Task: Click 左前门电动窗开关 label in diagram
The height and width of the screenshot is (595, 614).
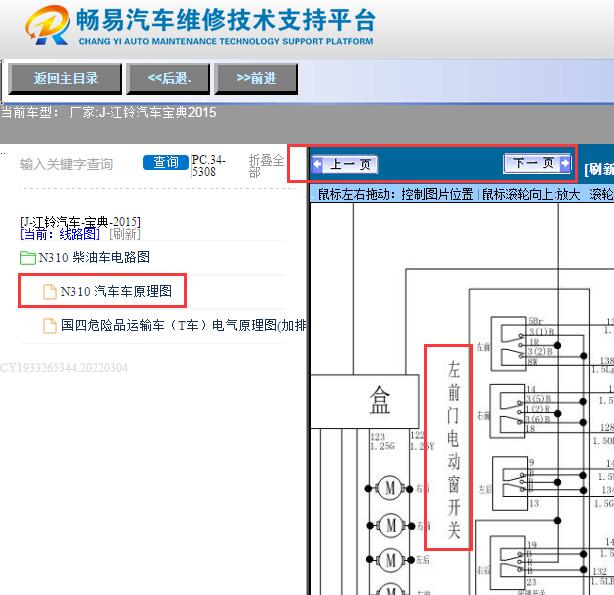Action: point(453,450)
